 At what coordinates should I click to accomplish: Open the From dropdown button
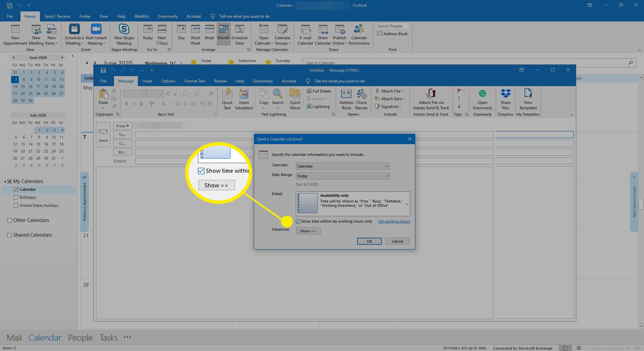click(x=122, y=126)
